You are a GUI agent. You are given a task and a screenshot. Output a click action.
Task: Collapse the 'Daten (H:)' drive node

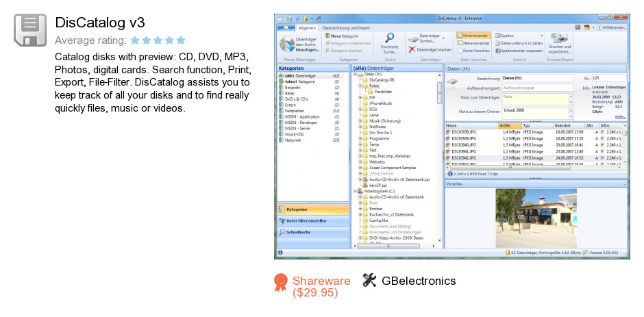[x=355, y=75]
